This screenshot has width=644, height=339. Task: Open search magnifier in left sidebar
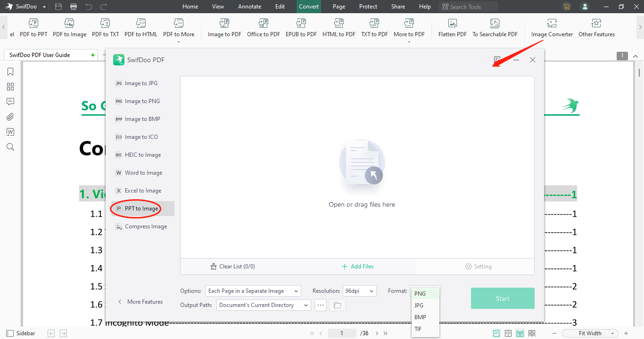click(10, 147)
